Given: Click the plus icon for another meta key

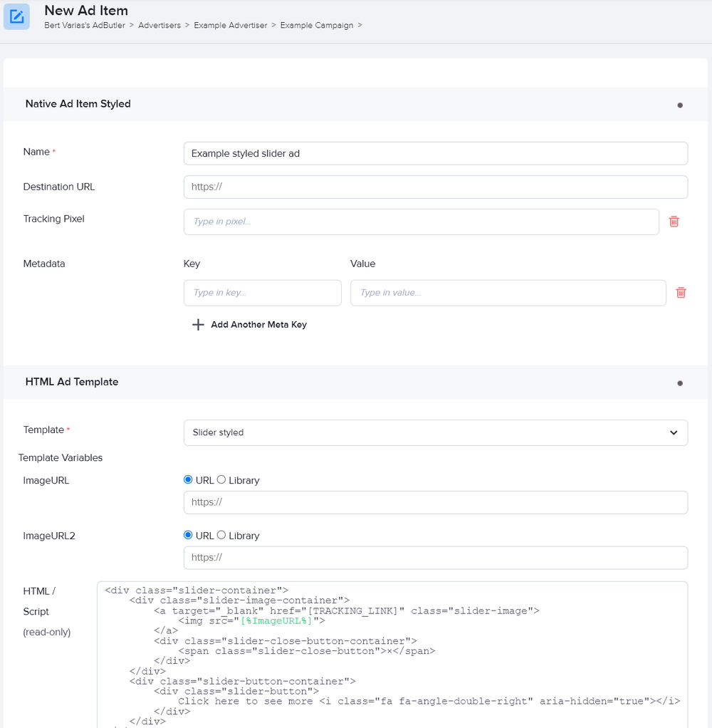Looking at the screenshot, I should point(198,325).
